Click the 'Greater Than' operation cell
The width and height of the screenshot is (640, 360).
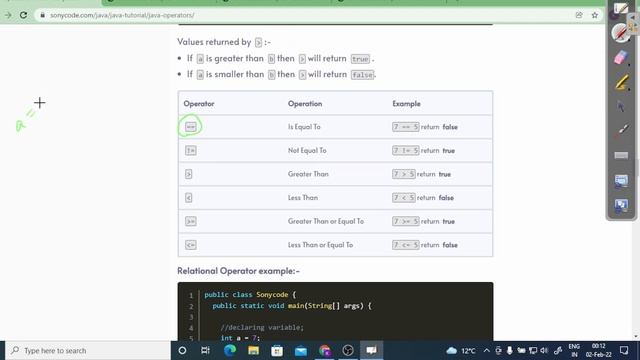point(308,174)
